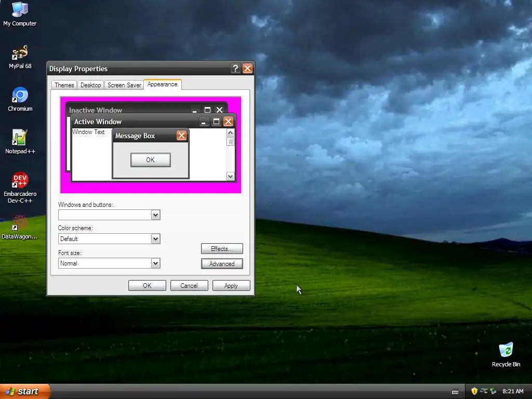This screenshot has width=532, height=399.
Task: Click the preview Active Window minimize button
Action: coord(204,122)
